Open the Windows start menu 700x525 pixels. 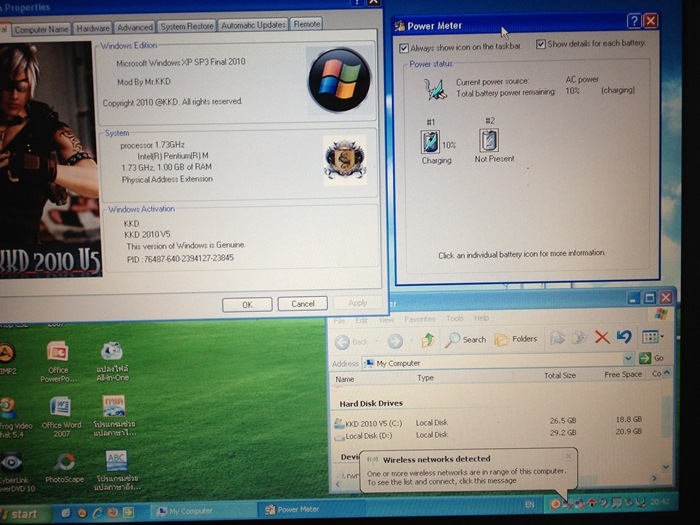point(22,514)
